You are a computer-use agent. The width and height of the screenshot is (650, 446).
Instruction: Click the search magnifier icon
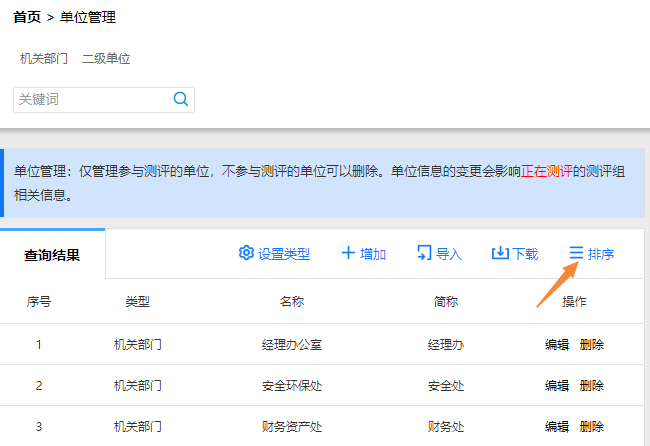(181, 99)
